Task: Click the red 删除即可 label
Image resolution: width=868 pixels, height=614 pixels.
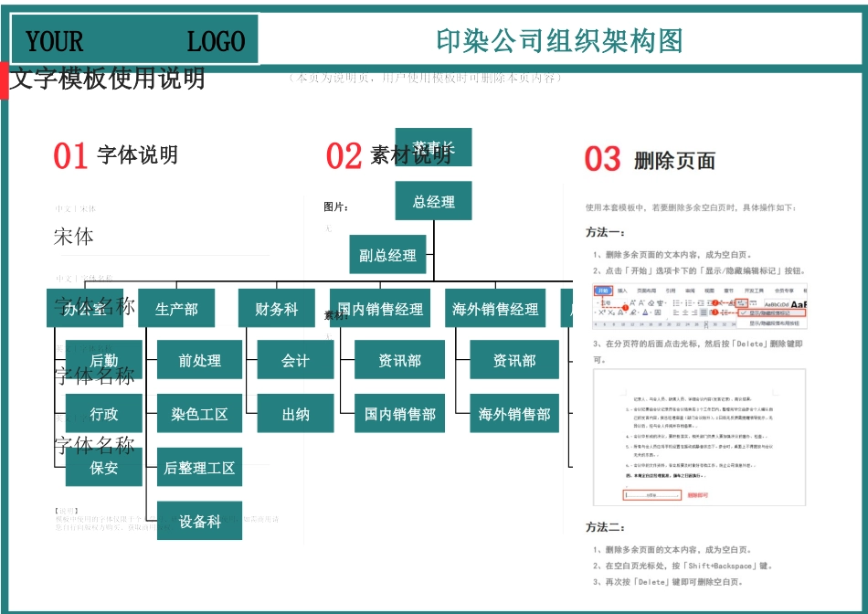Action: [x=697, y=495]
